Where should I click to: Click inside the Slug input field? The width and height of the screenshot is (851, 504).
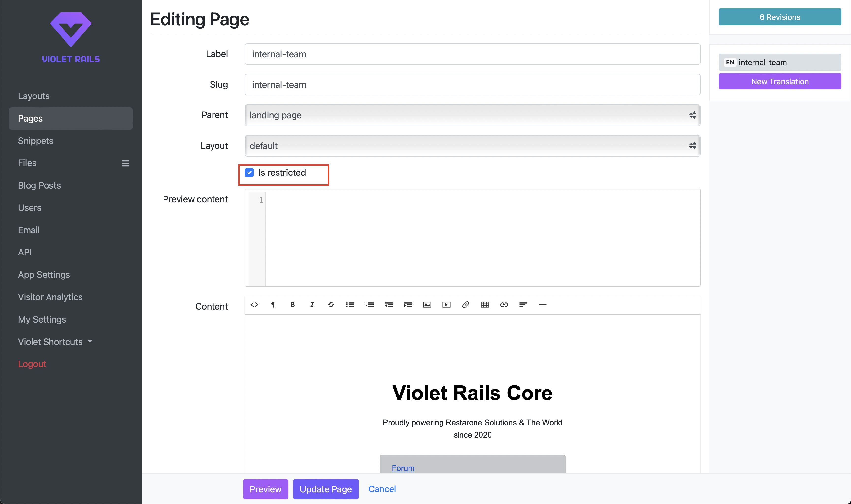click(x=472, y=85)
